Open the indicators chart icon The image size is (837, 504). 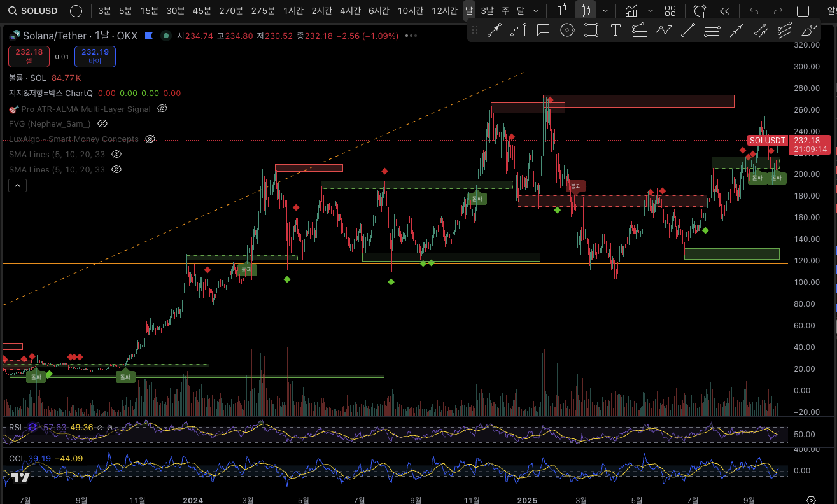point(631,11)
